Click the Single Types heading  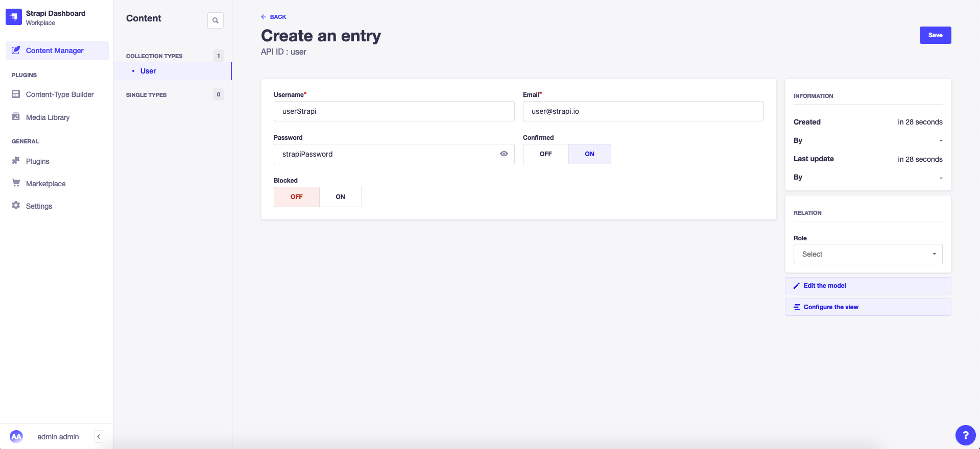coord(146,95)
